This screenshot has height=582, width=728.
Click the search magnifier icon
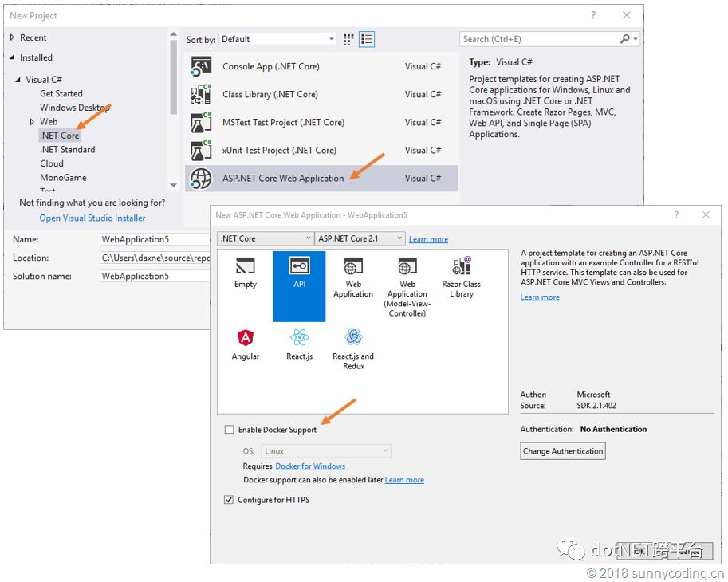(x=625, y=39)
